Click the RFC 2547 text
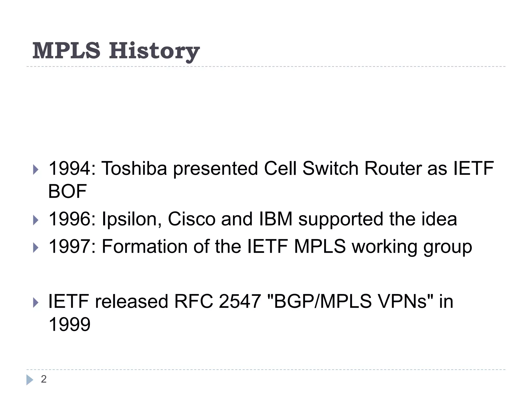 (217, 301)
